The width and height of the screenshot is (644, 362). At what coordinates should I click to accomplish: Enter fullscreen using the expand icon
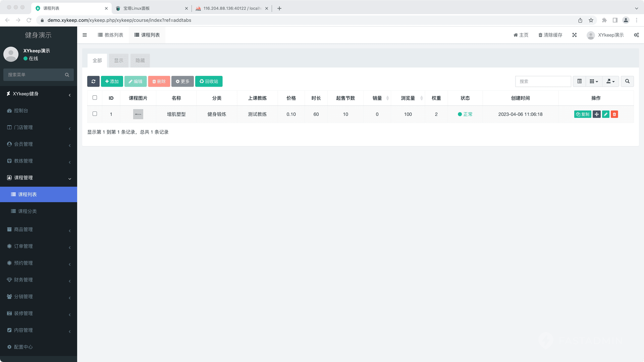[x=574, y=35]
